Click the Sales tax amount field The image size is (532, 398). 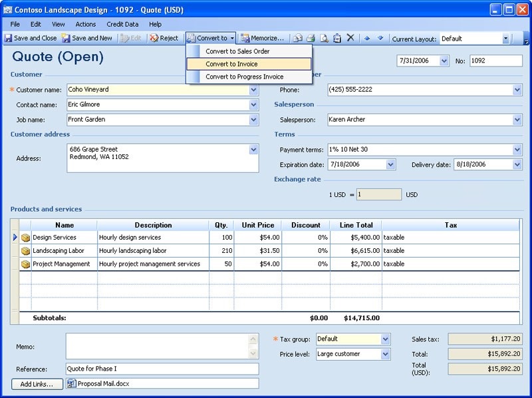pyautogui.click(x=485, y=339)
